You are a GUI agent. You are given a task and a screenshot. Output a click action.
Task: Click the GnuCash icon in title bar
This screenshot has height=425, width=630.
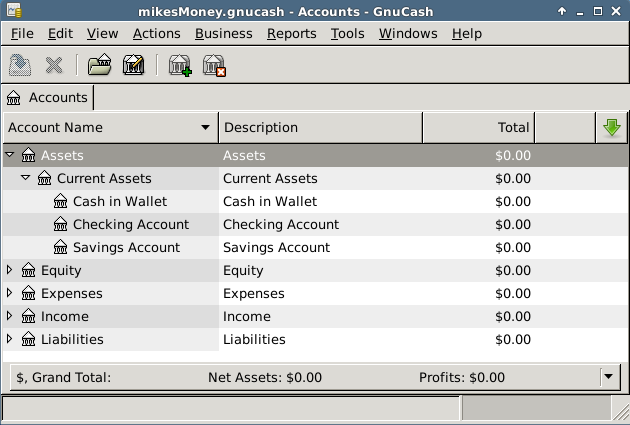click(x=14, y=10)
